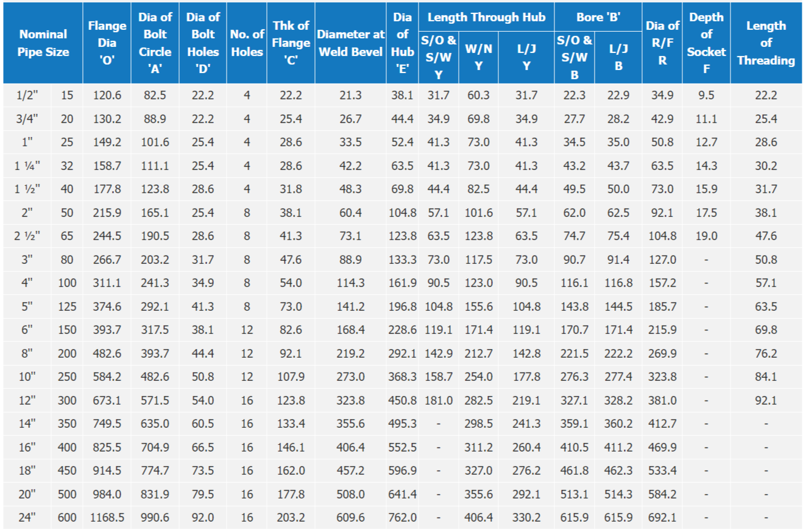This screenshot has height=532, width=806.
Task: Select threading length 92.1 in the 12" row
Action: tap(766, 400)
